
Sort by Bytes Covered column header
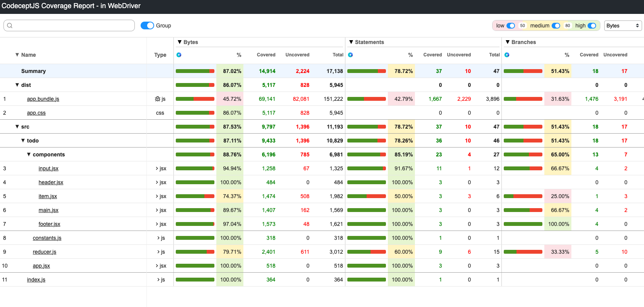[x=266, y=55]
